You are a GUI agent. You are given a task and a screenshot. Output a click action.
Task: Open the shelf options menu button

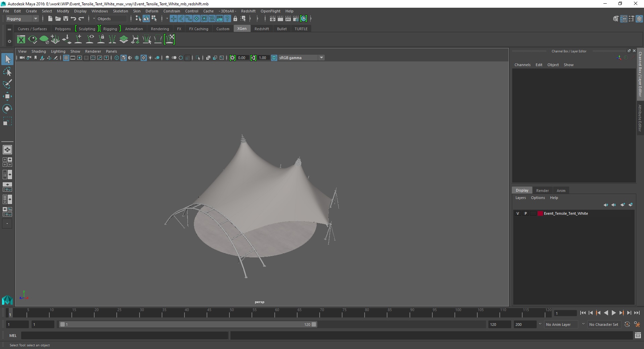coord(9,29)
